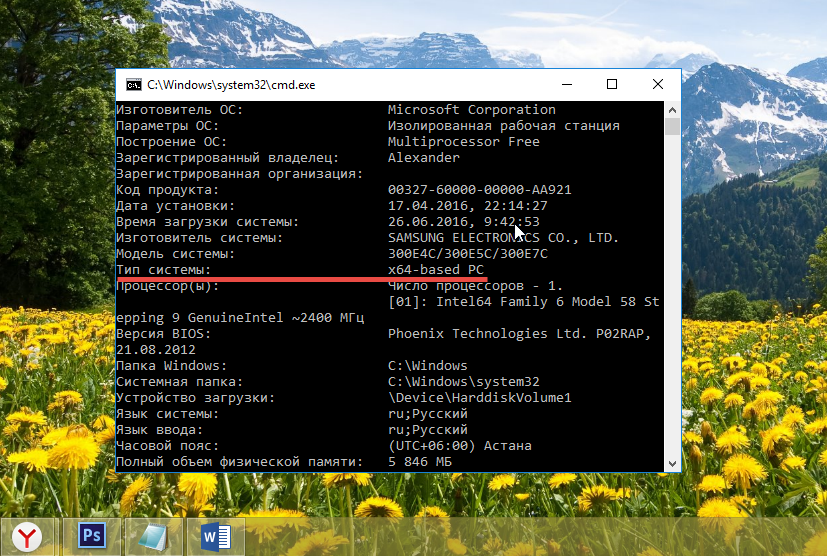This screenshot has width=827, height=556.
Task: Click the product code 00327-60000-00000-AA921
Action: [x=479, y=190]
